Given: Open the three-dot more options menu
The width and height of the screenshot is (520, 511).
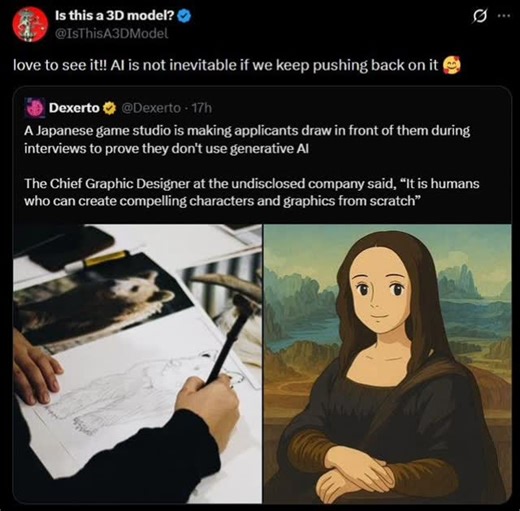Looking at the screenshot, I should pos(504,15).
